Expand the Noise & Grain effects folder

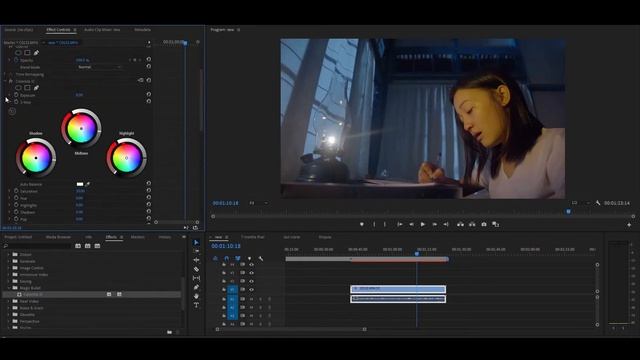(x=9, y=308)
